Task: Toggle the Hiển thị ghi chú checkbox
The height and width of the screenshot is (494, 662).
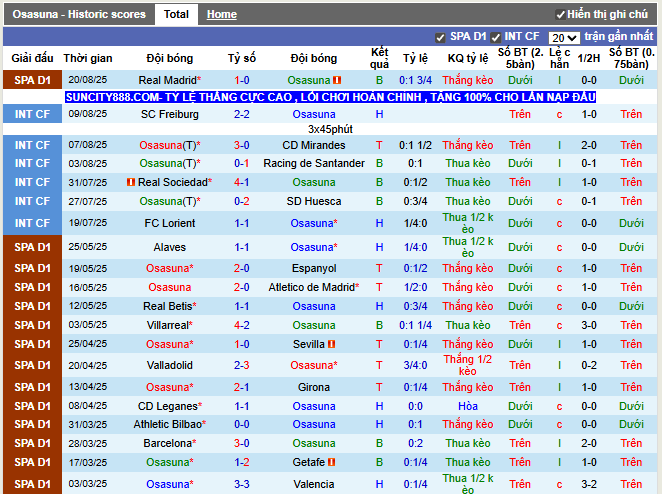Action: tap(560, 15)
